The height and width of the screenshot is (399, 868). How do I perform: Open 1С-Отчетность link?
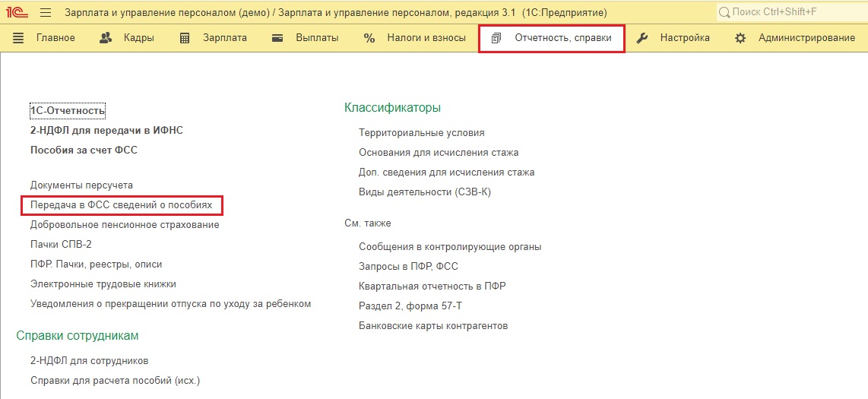click(x=68, y=111)
